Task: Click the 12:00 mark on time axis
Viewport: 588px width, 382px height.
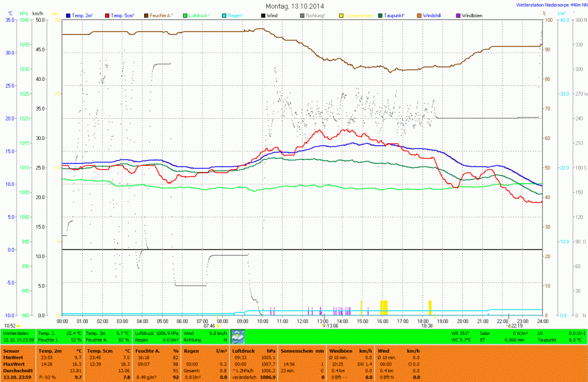Action: point(302,321)
